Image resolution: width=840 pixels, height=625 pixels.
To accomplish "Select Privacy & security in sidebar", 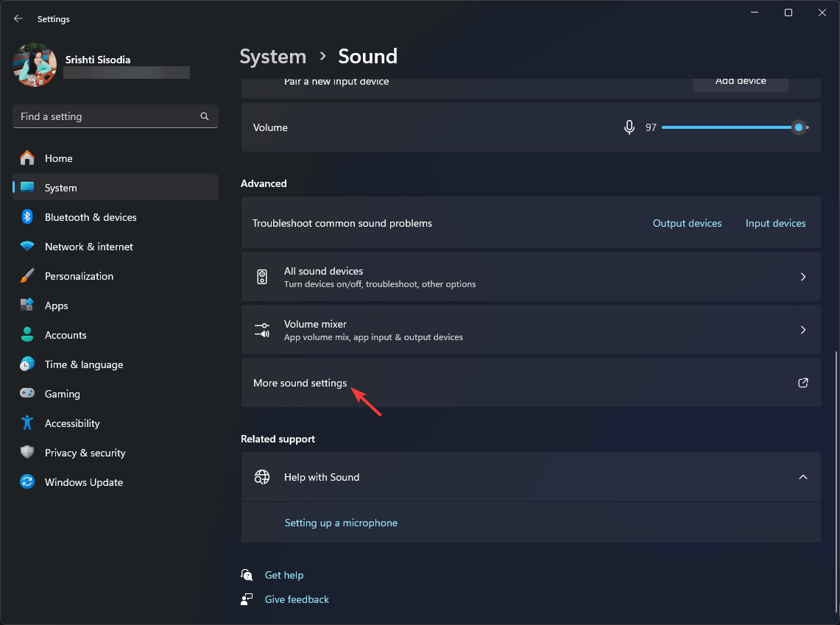I will [85, 453].
